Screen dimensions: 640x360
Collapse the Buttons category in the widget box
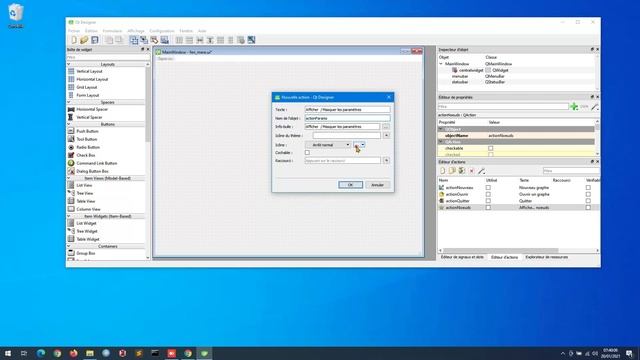tap(69, 124)
